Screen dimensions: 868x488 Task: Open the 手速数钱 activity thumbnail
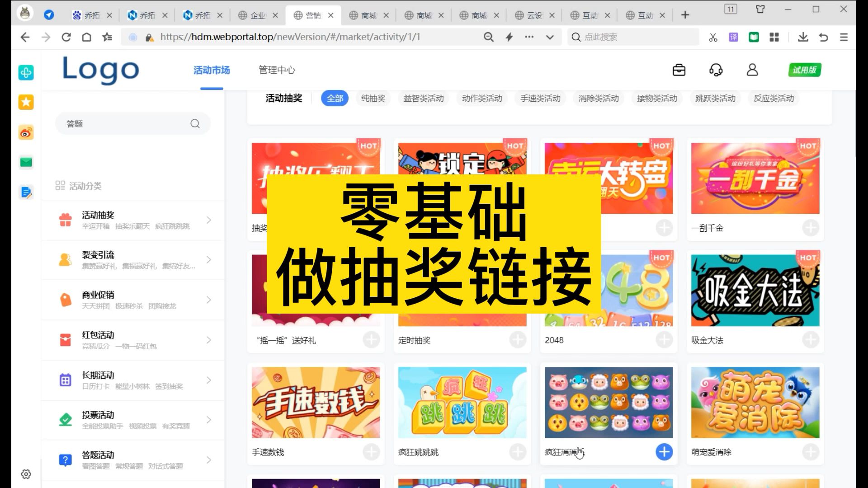coord(316,402)
